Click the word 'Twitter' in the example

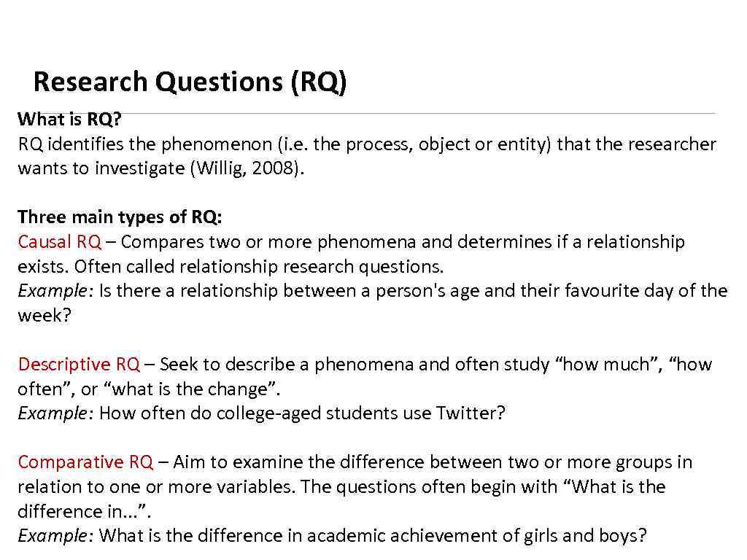pyautogui.click(x=466, y=413)
